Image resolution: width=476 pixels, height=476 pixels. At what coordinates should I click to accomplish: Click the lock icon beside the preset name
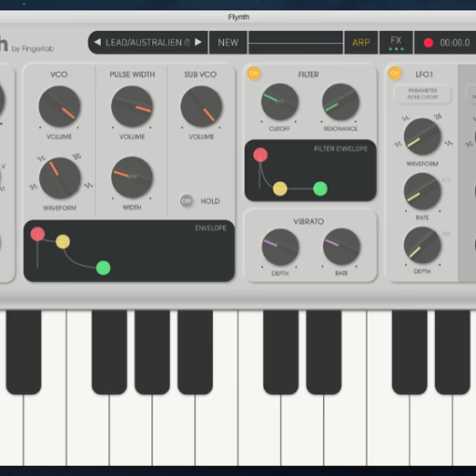(188, 42)
